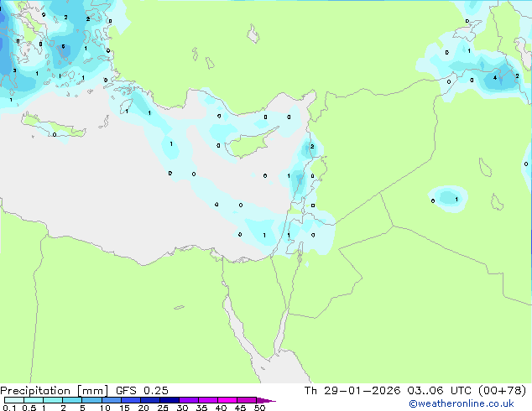Click the "50" legend scale label

(x=259, y=408)
